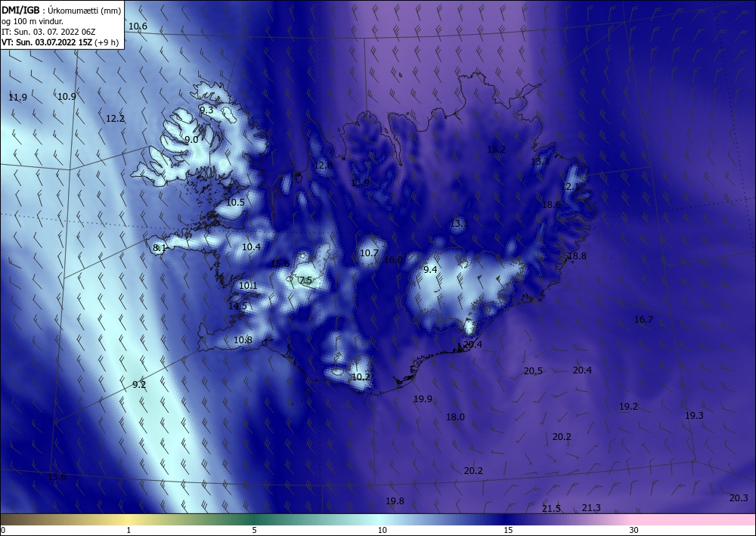
Task: Click the value 13.1 on the map
Action: pyautogui.click(x=459, y=224)
